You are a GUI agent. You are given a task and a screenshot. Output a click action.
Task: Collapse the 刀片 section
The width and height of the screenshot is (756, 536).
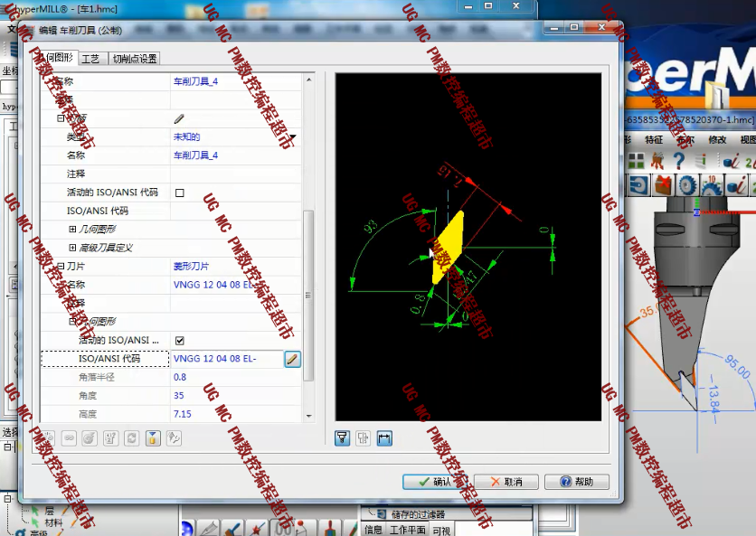pyautogui.click(x=61, y=266)
